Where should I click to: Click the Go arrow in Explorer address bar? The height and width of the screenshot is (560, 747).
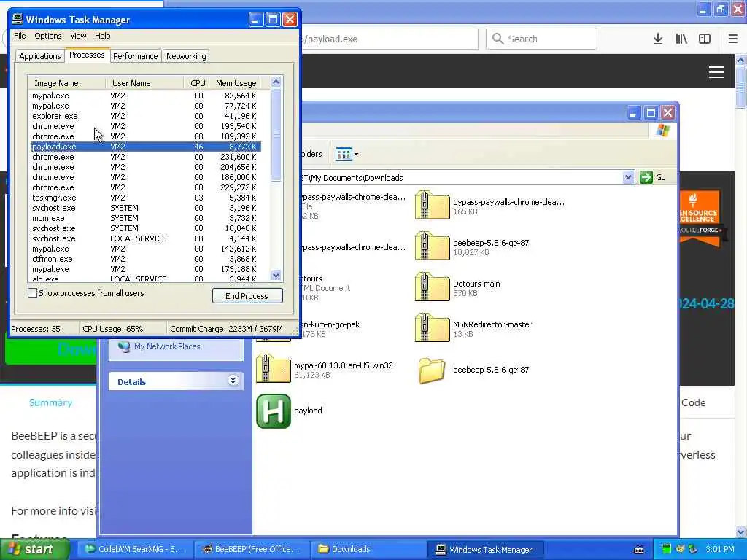pos(646,177)
